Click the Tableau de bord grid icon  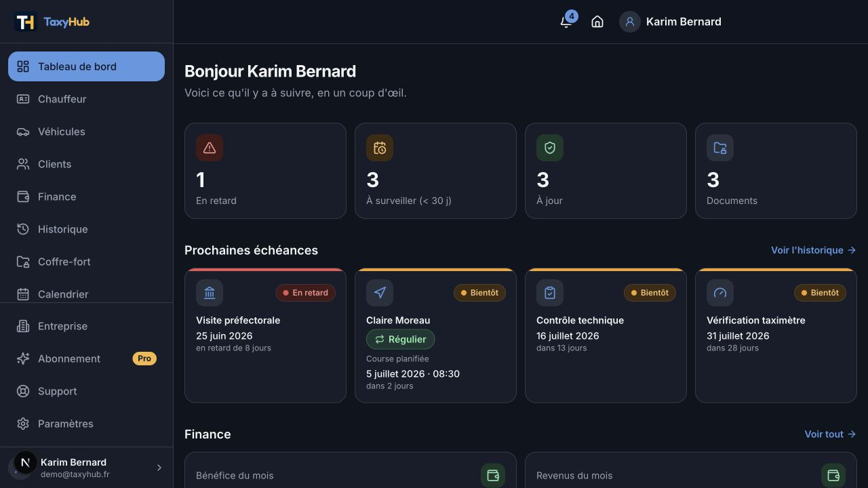(x=23, y=66)
